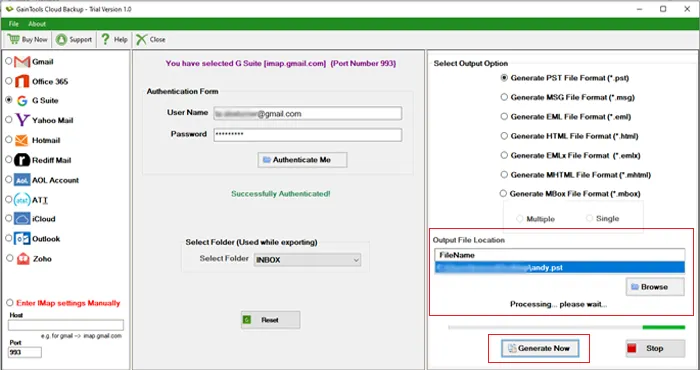Click the purple Yahoo Mail logo
Screen dimensions: 700x370
(22, 120)
